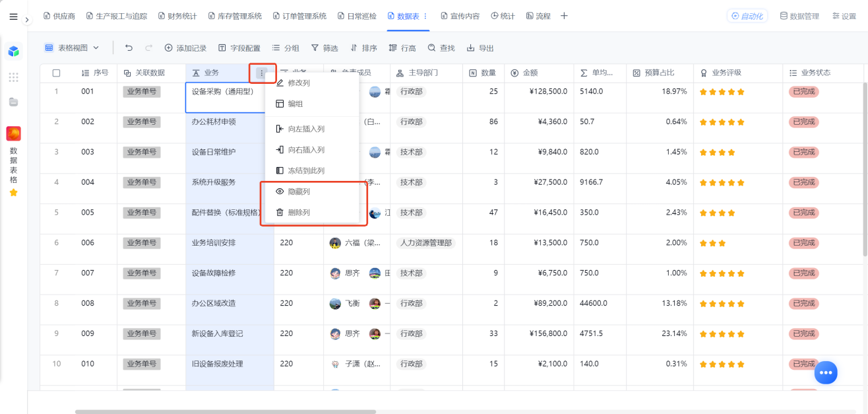
Task: Choose 向右插入列 menu item
Action: [x=313, y=150]
